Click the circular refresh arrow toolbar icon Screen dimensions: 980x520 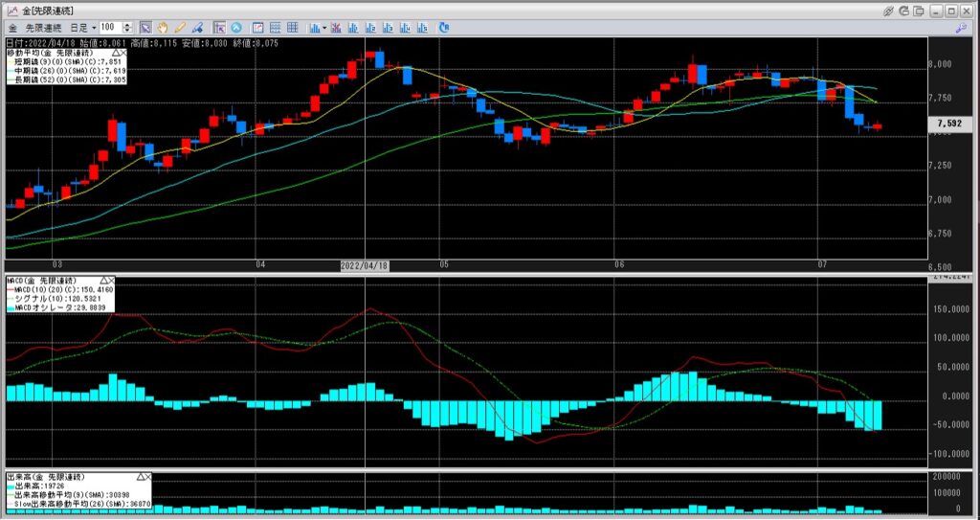[x=444, y=28]
